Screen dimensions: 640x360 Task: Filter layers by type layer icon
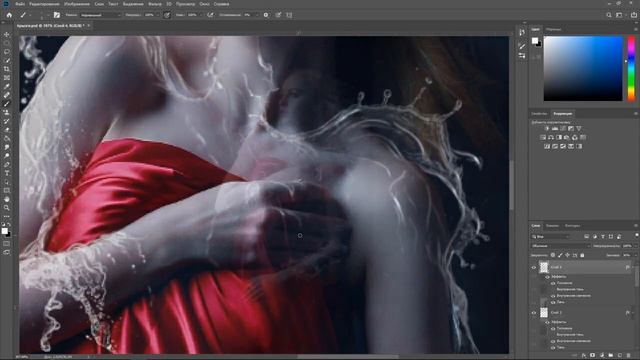click(x=603, y=237)
